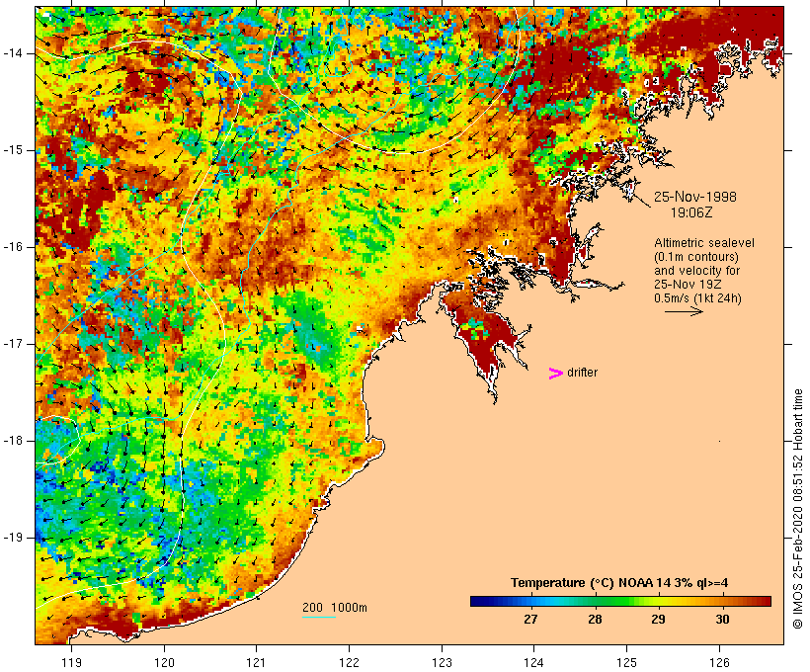This screenshot has height=672, width=810.
Task: Click the latitude axis label '-18'
Action: 13,441
